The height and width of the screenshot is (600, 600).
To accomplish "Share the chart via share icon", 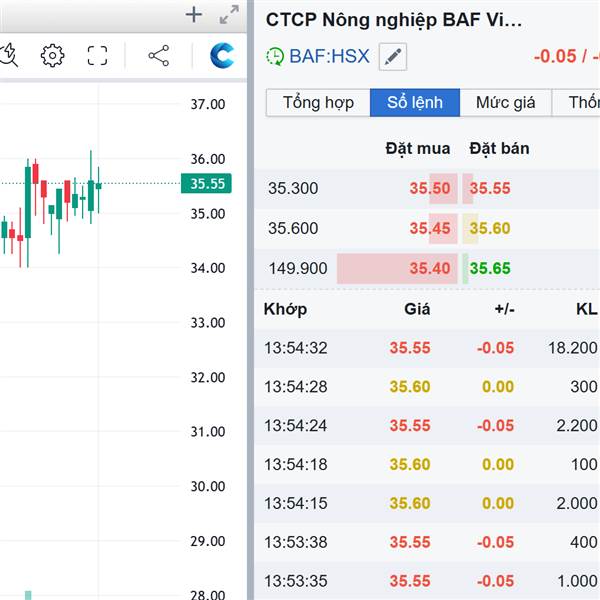I will 159,56.
